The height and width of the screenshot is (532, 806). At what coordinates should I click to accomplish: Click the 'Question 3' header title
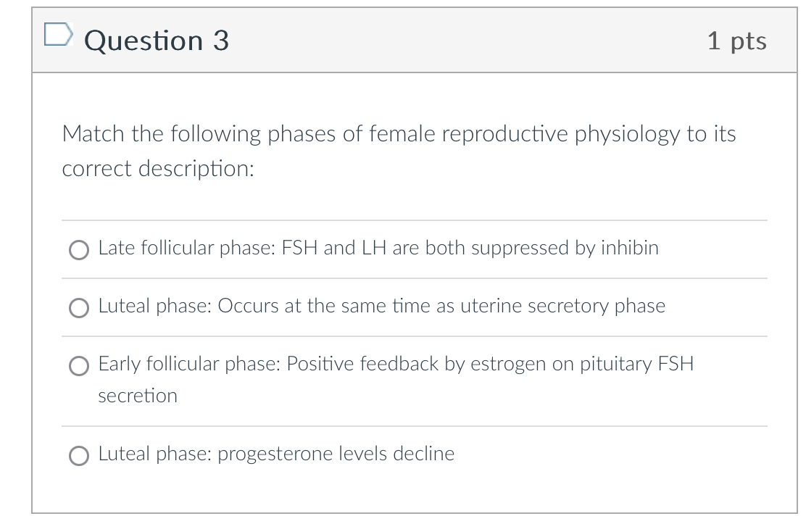[157, 41]
